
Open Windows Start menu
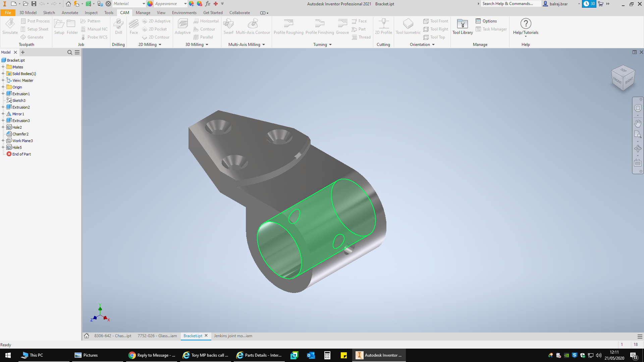(x=8, y=355)
